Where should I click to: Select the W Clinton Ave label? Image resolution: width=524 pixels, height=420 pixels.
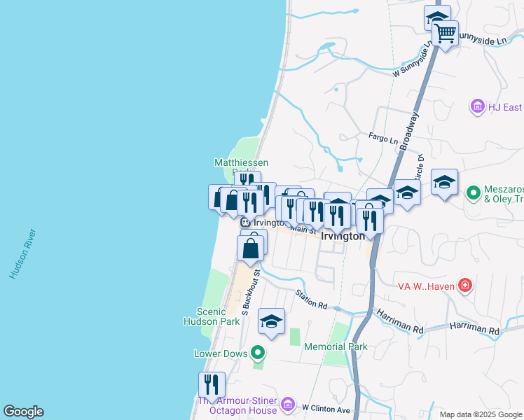(x=326, y=408)
